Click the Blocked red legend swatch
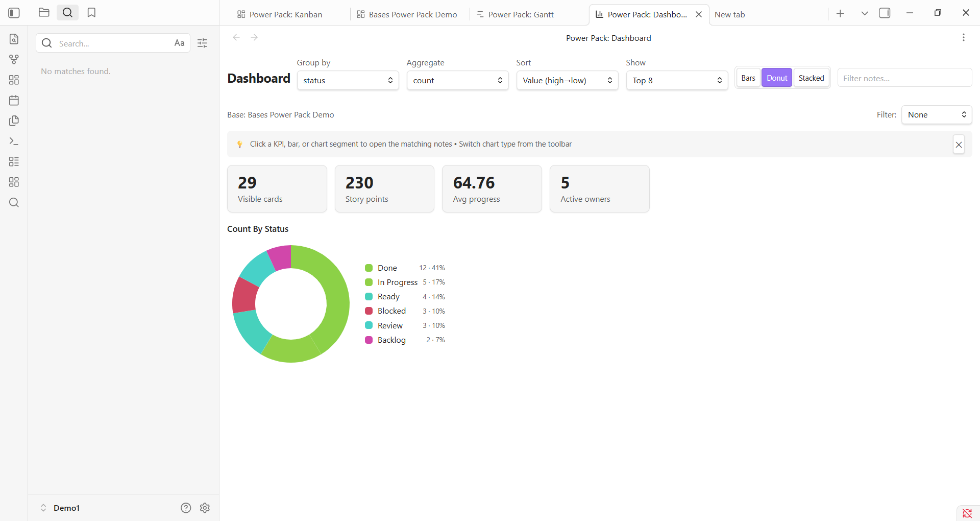The height and width of the screenshot is (521, 980). (369, 311)
